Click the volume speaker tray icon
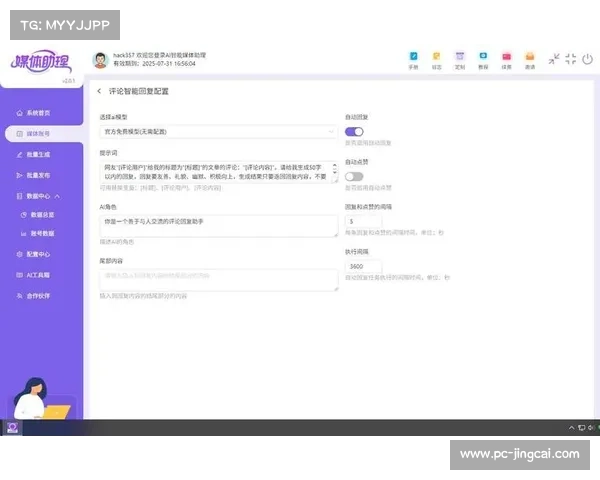 point(591,428)
